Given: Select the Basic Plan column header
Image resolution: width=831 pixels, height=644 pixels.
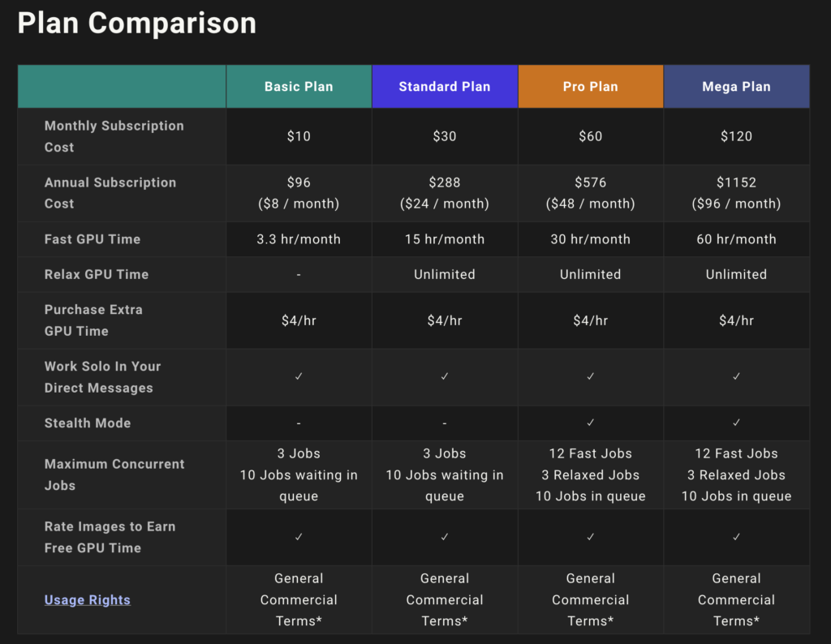Looking at the screenshot, I should point(299,87).
